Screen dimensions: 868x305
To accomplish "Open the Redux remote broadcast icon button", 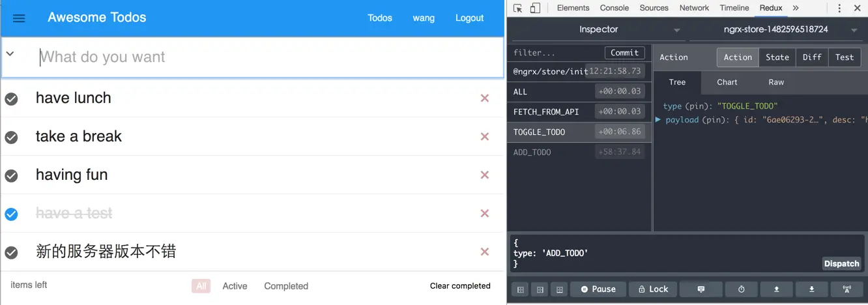I will tap(847, 289).
